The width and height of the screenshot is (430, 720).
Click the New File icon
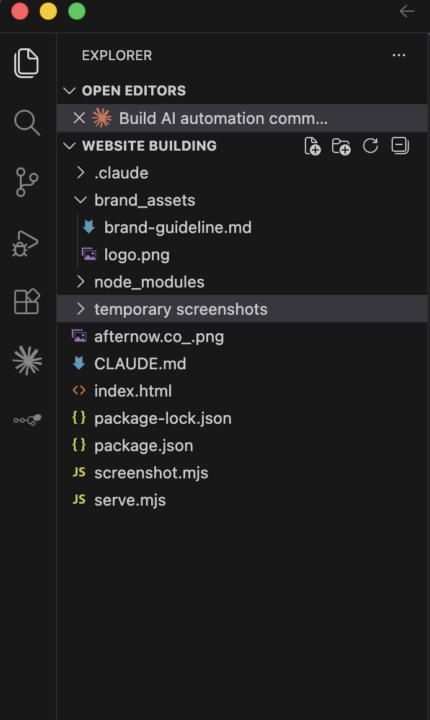point(312,146)
